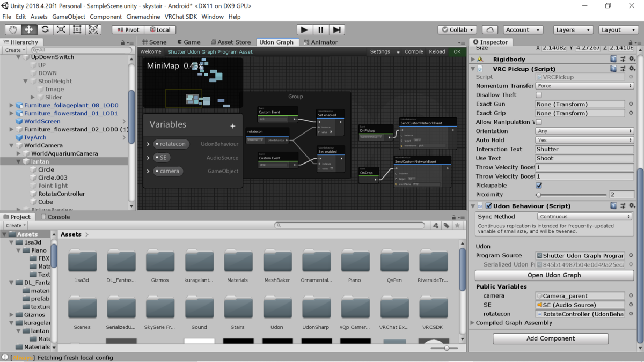Select the Move tool
The height and width of the screenshot is (362, 644).
click(29, 30)
